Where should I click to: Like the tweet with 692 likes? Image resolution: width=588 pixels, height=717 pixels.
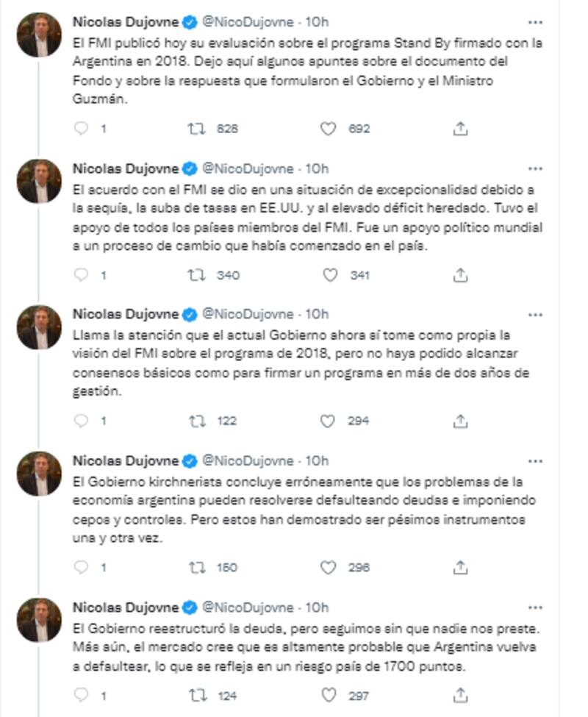point(329,129)
